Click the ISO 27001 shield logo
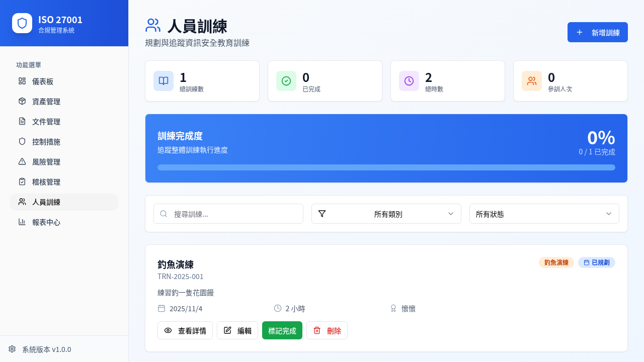Viewport: 644px width, 362px height. (x=22, y=23)
